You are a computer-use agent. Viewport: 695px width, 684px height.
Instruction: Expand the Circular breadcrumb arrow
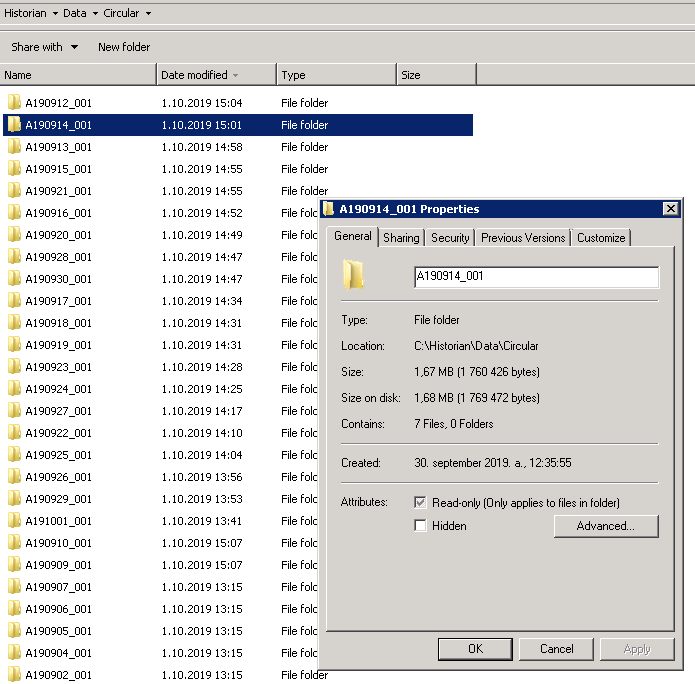pos(148,13)
